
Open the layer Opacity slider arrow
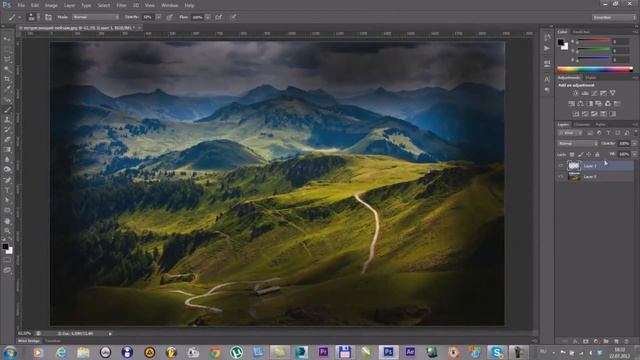[634, 143]
